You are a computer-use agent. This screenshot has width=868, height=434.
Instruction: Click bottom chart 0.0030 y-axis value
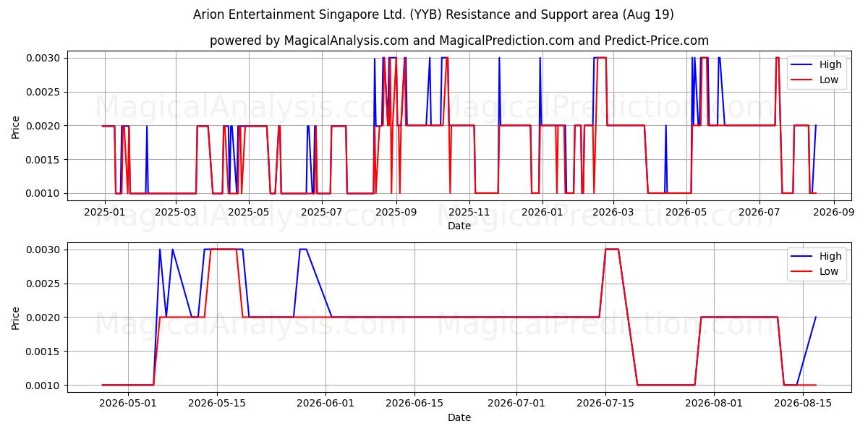(44, 250)
